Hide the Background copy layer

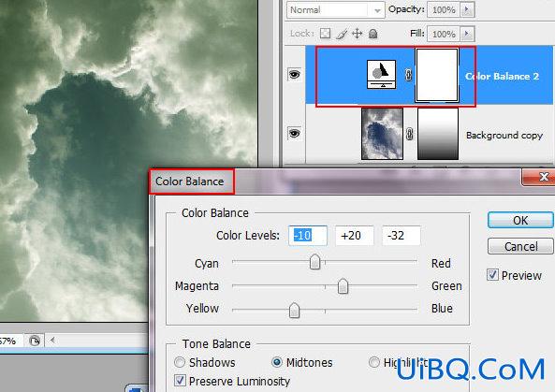(295, 133)
